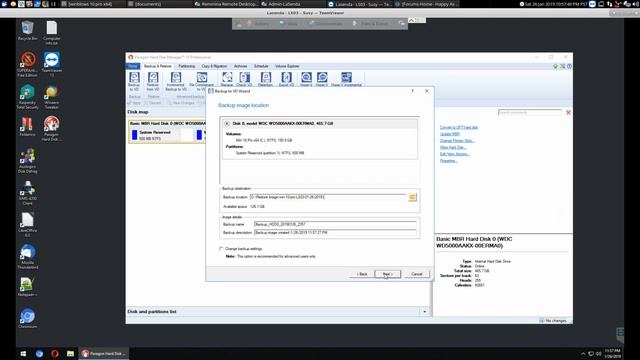Click the View Hard Disk link
This screenshot has height=360, width=640.
pyautogui.click(x=453, y=147)
